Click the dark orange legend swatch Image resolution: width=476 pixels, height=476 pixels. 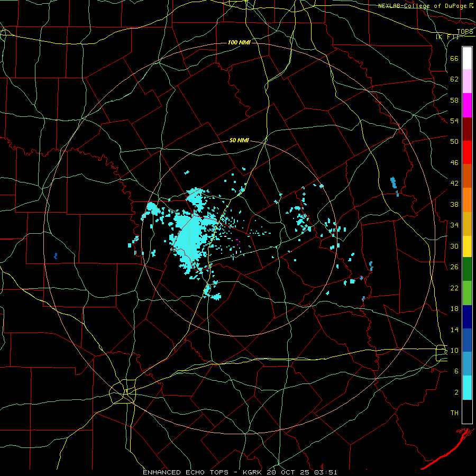[467, 176]
